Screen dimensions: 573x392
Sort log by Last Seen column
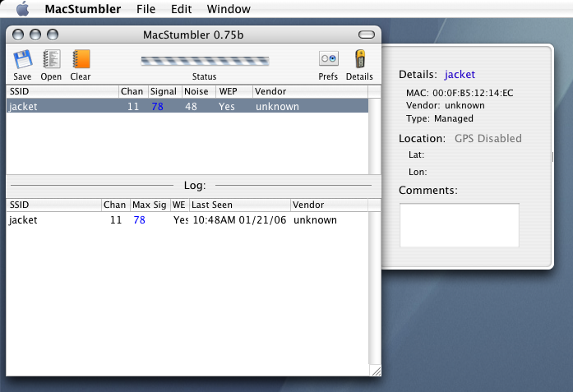(238, 205)
